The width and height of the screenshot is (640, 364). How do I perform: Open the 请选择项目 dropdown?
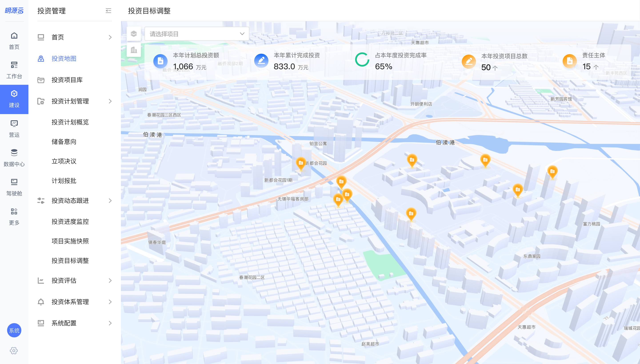pyautogui.click(x=197, y=34)
